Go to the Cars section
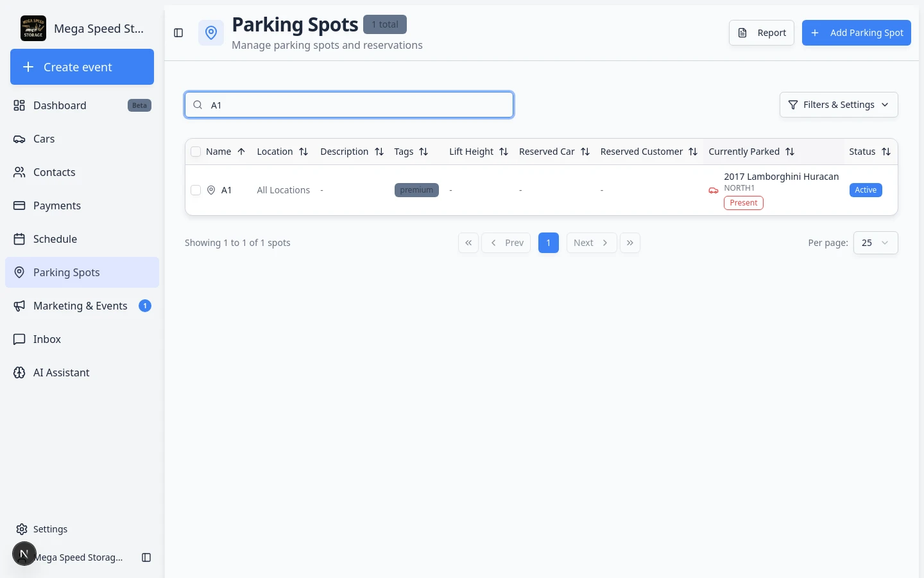Image resolution: width=924 pixels, height=578 pixels. [x=82, y=139]
